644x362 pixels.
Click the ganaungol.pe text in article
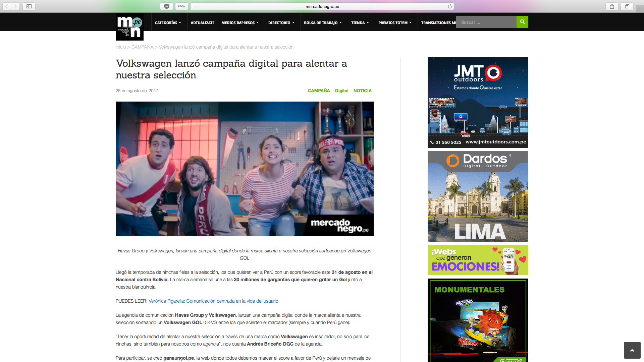point(178,358)
